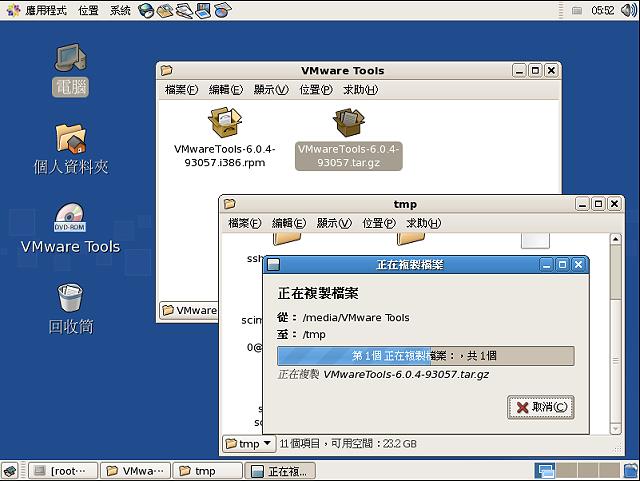Open 位置(P) menu in VMware Tools window
The height and width of the screenshot is (481, 640).
point(316,89)
